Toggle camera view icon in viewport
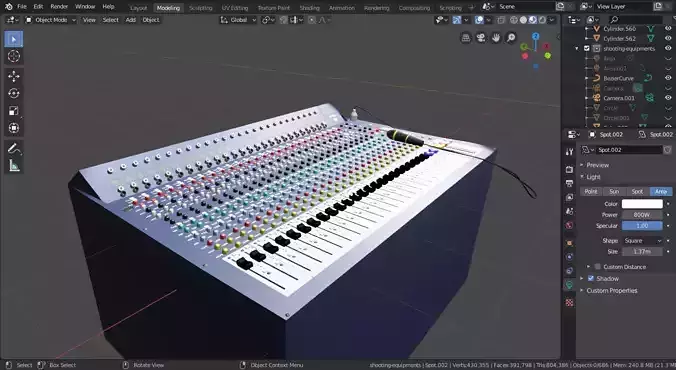Image resolution: width=676 pixels, height=370 pixels. [481, 38]
